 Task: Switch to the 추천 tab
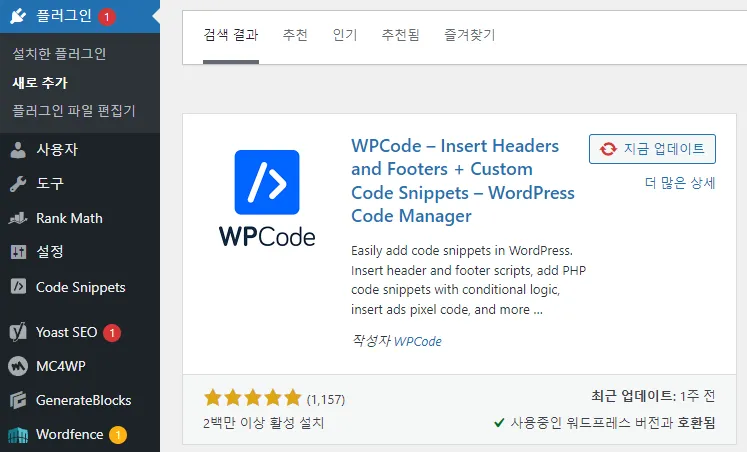tap(295, 35)
